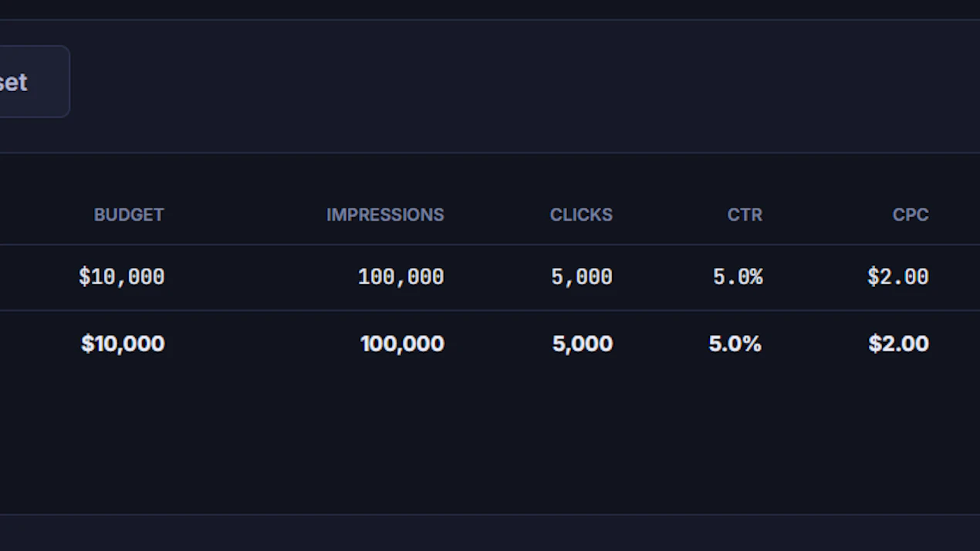
Task: Select the $2.00 CPC cell in first row
Action: (x=898, y=277)
